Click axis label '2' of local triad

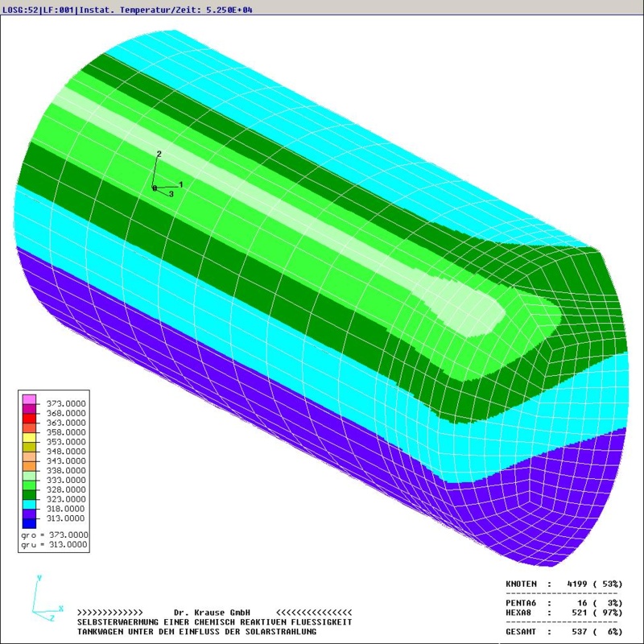(159, 154)
